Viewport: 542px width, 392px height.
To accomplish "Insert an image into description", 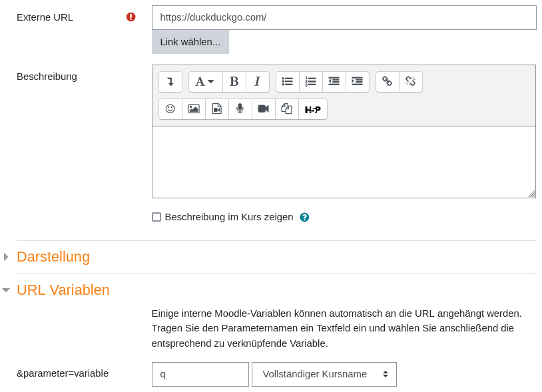I will [194, 109].
